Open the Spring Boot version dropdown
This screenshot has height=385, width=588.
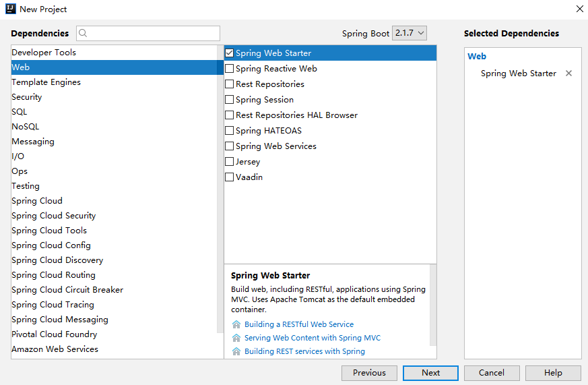[410, 33]
